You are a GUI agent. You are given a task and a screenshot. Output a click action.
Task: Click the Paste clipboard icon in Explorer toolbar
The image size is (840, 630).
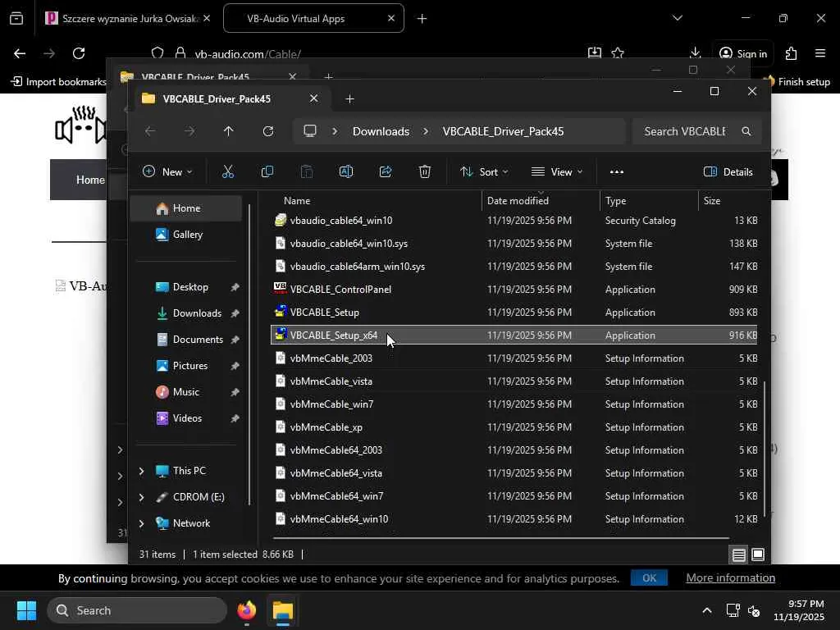click(x=307, y=171)
